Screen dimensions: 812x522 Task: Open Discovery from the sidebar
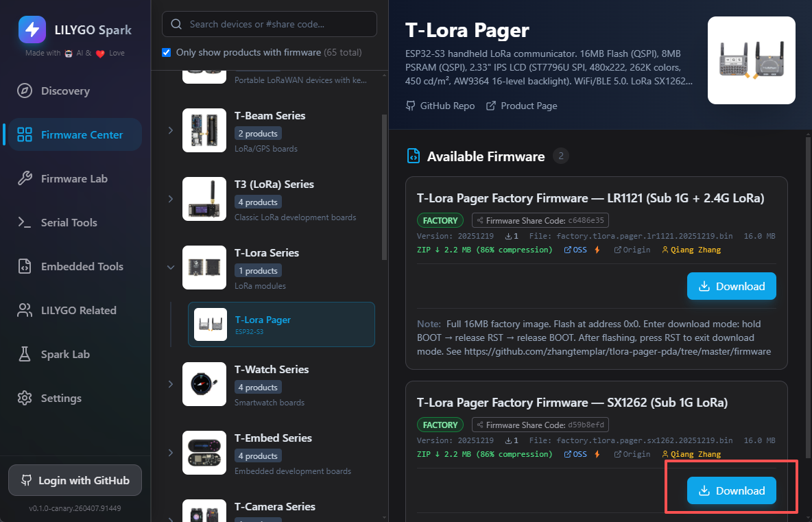(x=65, y=91)
